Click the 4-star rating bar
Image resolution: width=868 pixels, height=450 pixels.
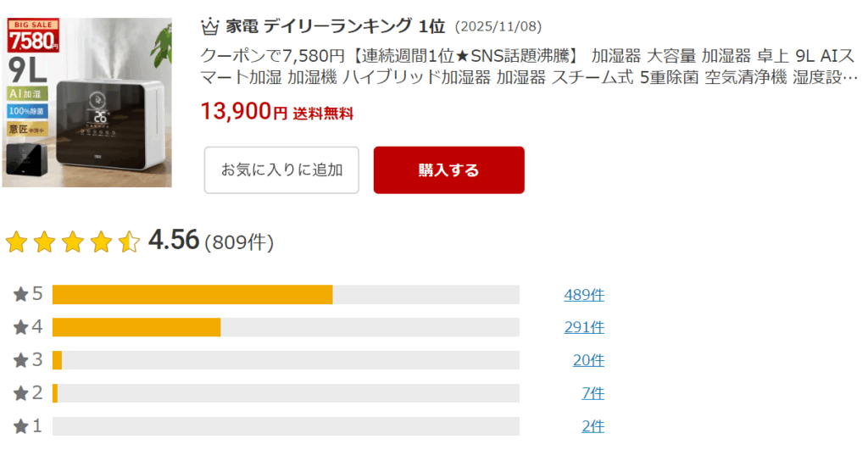coord(286,327)
